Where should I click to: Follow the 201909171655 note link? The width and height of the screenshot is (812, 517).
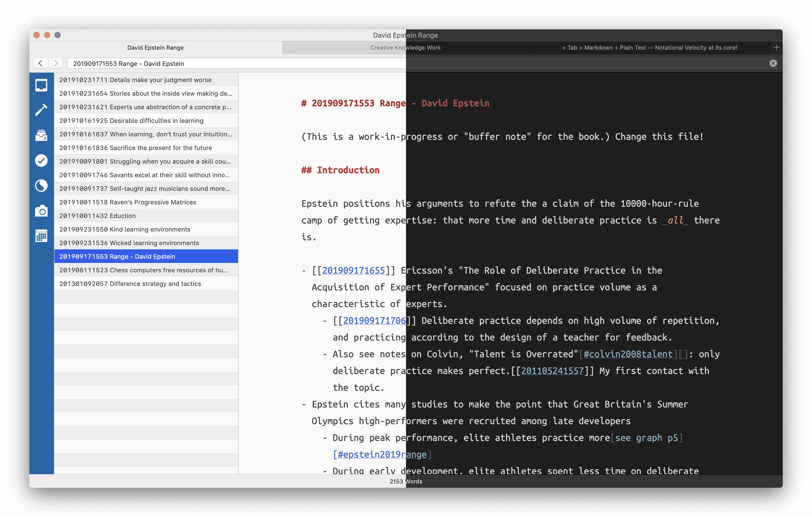tap(353, 270)
